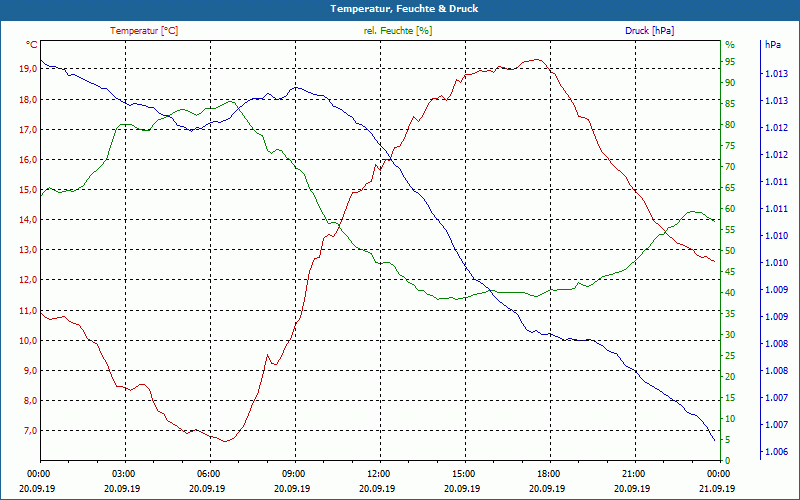The height and width of the screenshot is (500, 800).
Task: Click time axis label 09:00
Action: pyautogui.click(x=294, y=473)
